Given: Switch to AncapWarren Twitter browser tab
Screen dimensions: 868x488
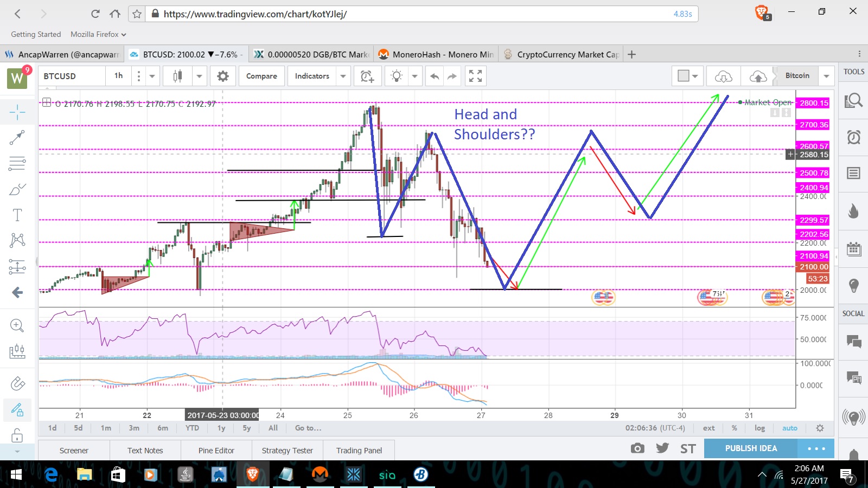Looking at the screenshot, I should click(x=63, y=54).
